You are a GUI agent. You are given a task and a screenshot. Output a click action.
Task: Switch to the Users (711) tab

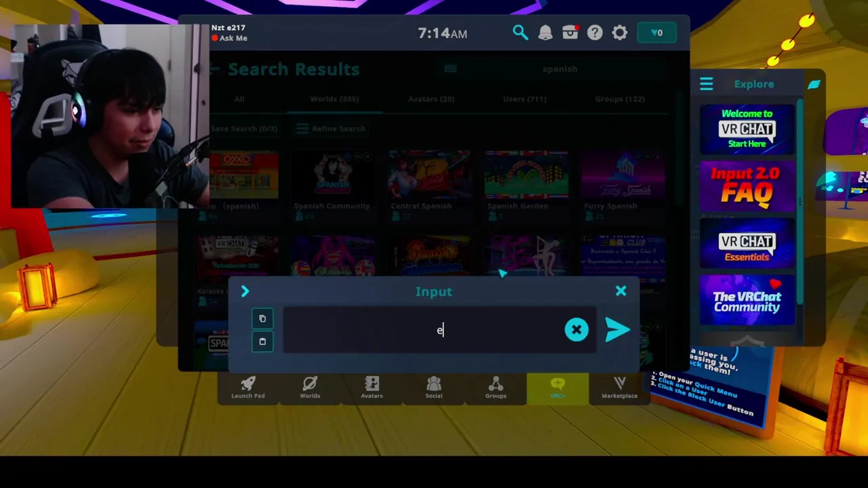coord(525,99)
